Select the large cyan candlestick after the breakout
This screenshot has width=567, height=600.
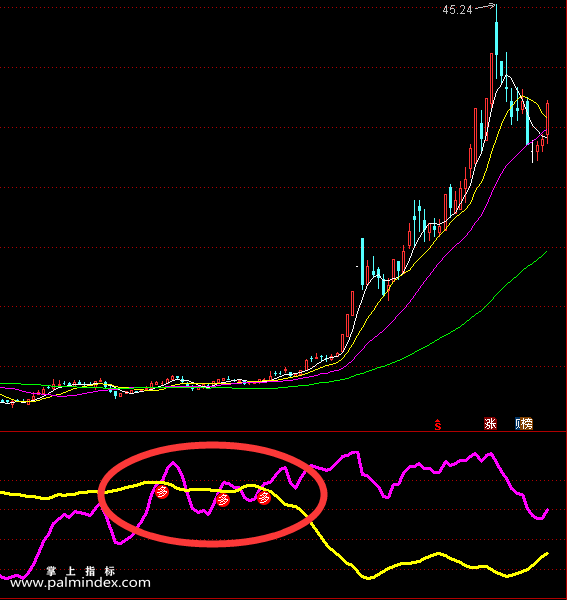point(362,262)
